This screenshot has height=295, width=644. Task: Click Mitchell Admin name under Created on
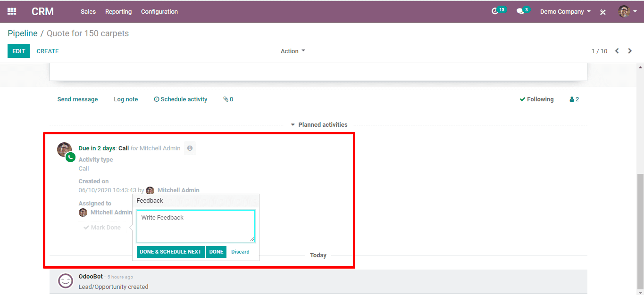pyautogui.click(x=178, y=190)
